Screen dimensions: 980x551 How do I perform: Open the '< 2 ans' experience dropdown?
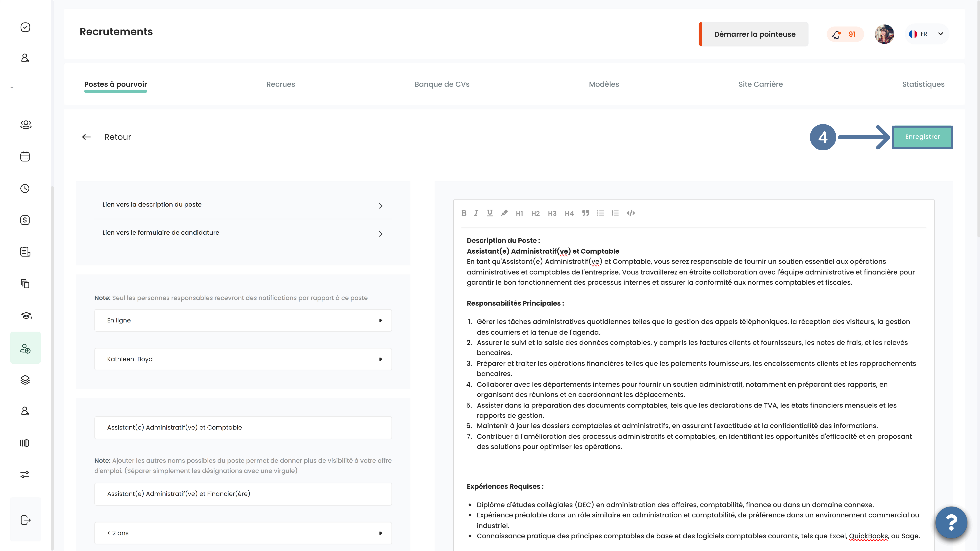coord(243,533)
